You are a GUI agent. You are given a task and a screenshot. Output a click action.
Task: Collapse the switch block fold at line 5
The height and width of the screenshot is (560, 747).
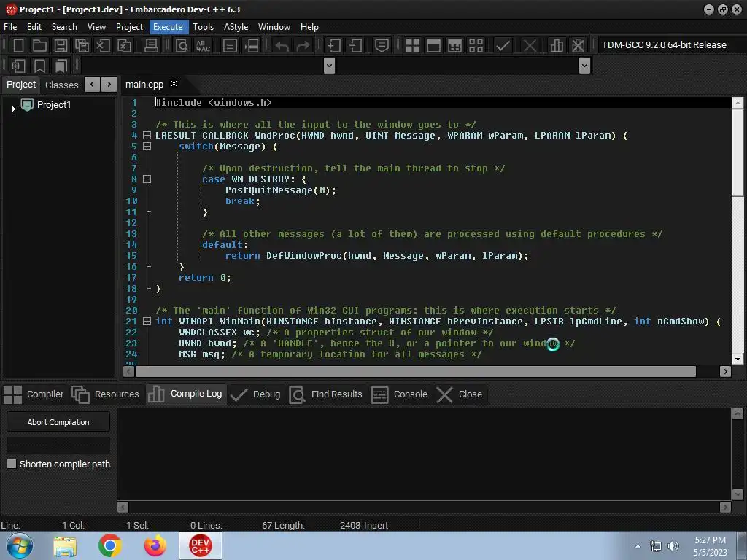coord(147,147)
